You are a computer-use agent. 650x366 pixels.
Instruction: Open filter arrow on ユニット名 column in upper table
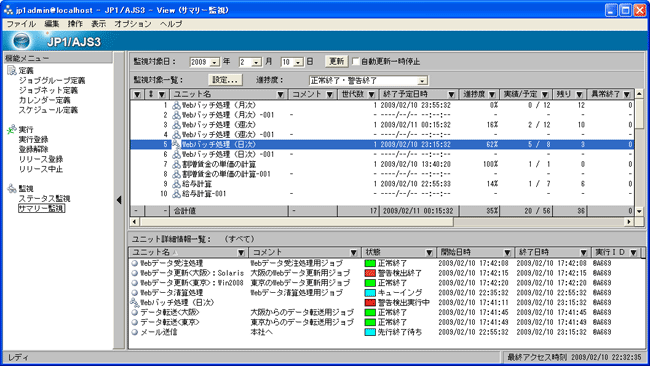[x=280, y=95]
